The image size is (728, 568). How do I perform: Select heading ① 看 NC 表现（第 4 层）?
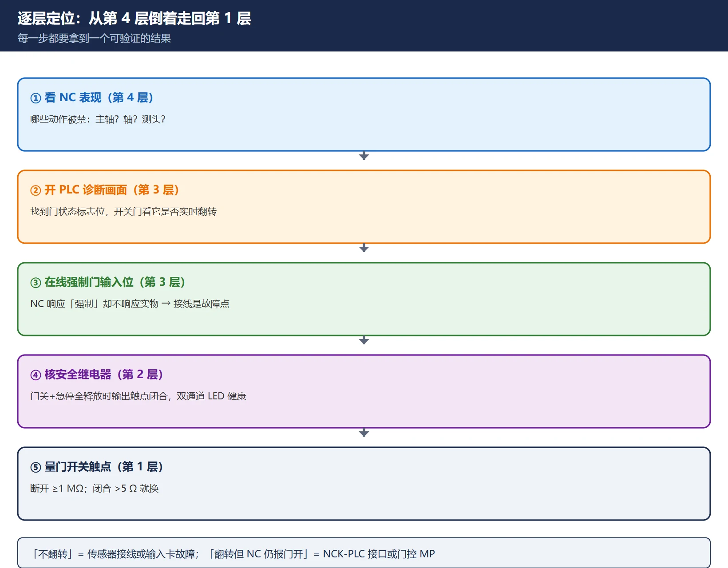pos(92,98)
